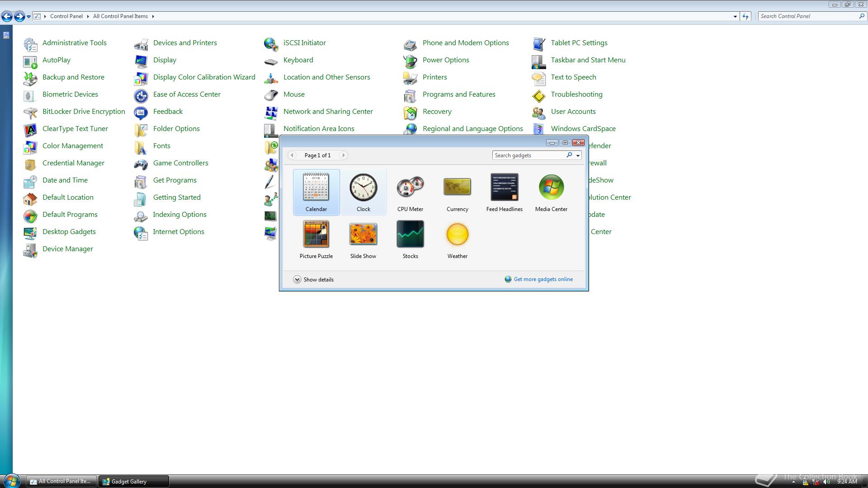Image resolution: width=868 pixels, height=488 pixels.
Task: Click the Troubleshooting icon
Action: click(539, 96)
